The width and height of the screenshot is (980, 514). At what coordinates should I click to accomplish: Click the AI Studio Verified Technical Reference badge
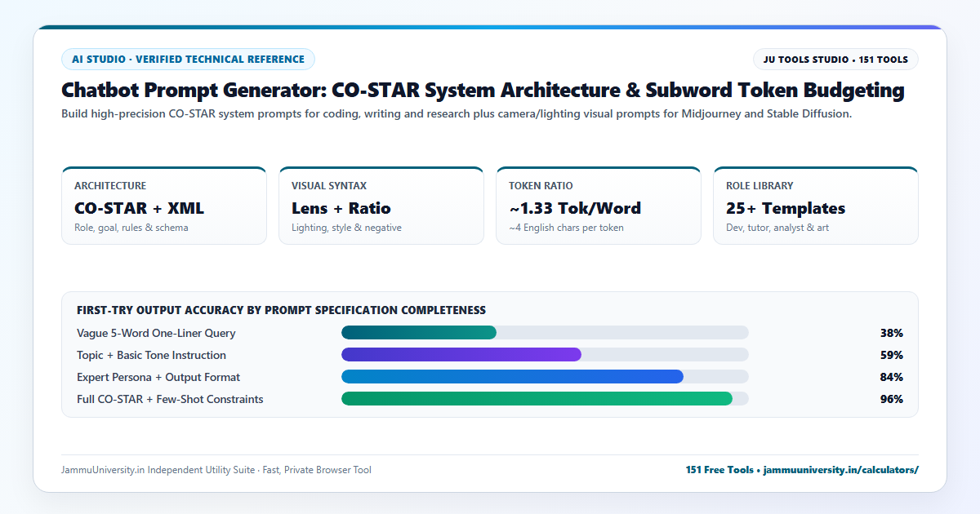click(188, 60)
